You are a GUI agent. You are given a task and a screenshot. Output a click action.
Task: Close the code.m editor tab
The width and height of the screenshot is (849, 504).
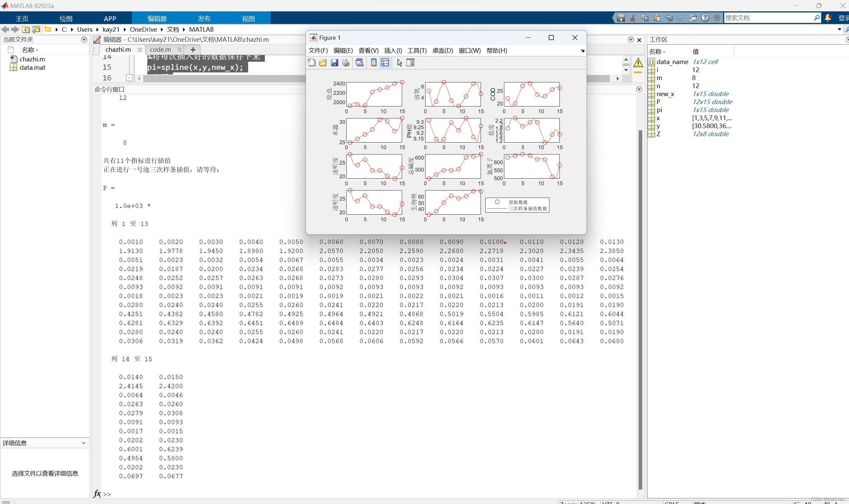180,50
